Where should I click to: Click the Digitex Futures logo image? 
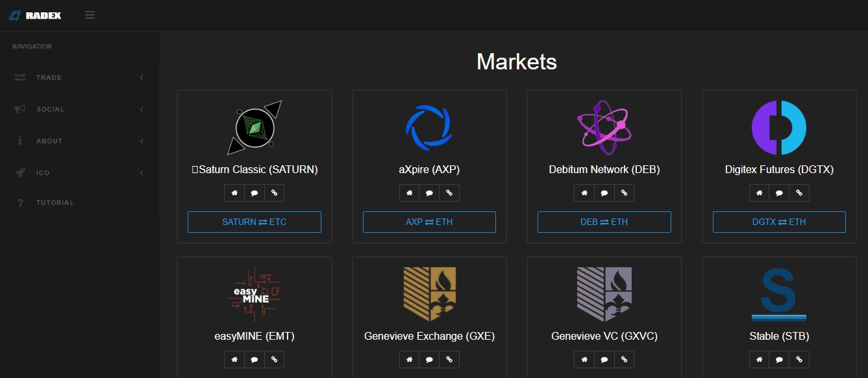click(779, 128)
